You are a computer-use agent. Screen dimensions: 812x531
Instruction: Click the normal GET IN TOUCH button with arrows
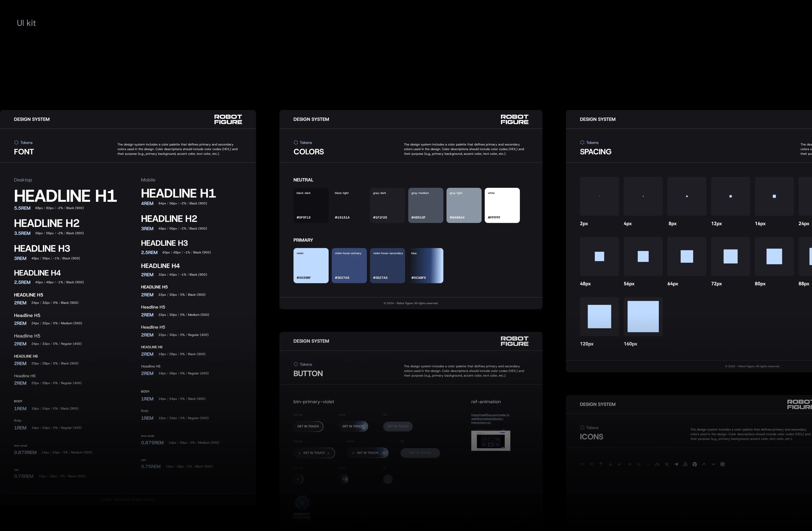tap(314, 453)
